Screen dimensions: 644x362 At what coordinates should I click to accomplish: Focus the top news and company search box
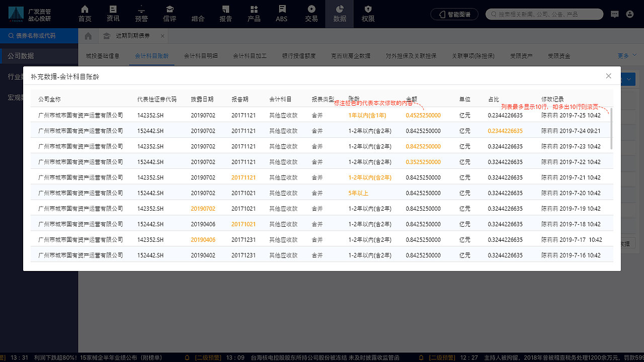pyautogui.click(x=545, y=15)
